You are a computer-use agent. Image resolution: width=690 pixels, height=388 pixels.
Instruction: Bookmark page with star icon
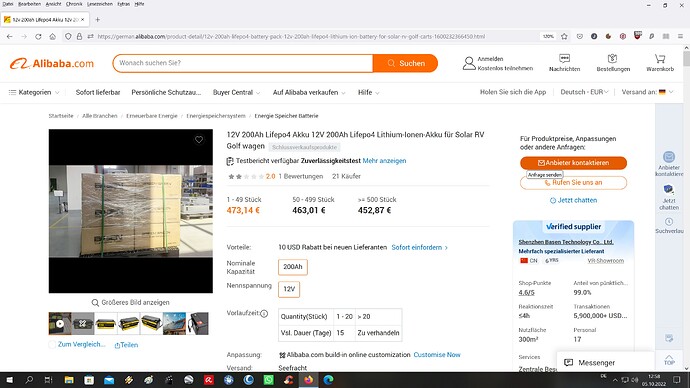pyautogui.click(x=564, y=37)
